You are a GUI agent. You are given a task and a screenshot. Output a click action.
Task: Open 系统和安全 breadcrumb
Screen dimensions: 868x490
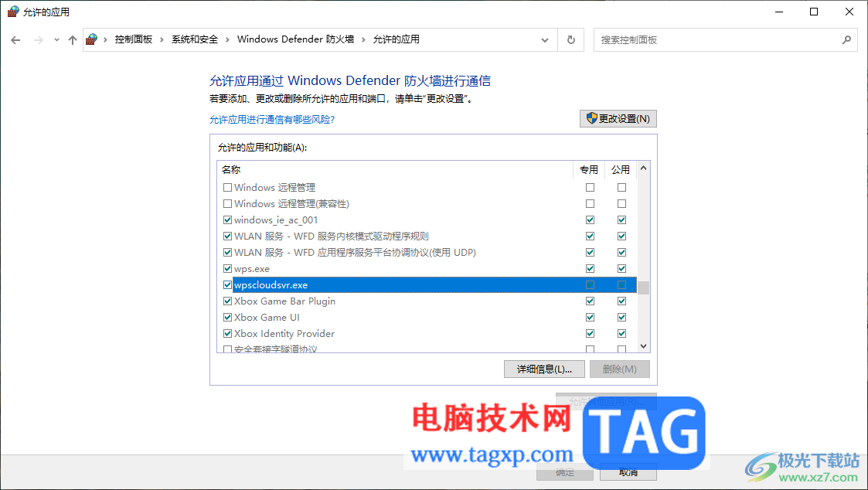click(x=195, y=39)
